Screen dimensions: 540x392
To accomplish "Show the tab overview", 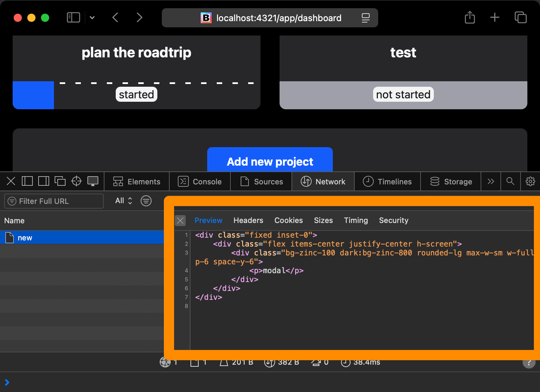I will (521, 17).
